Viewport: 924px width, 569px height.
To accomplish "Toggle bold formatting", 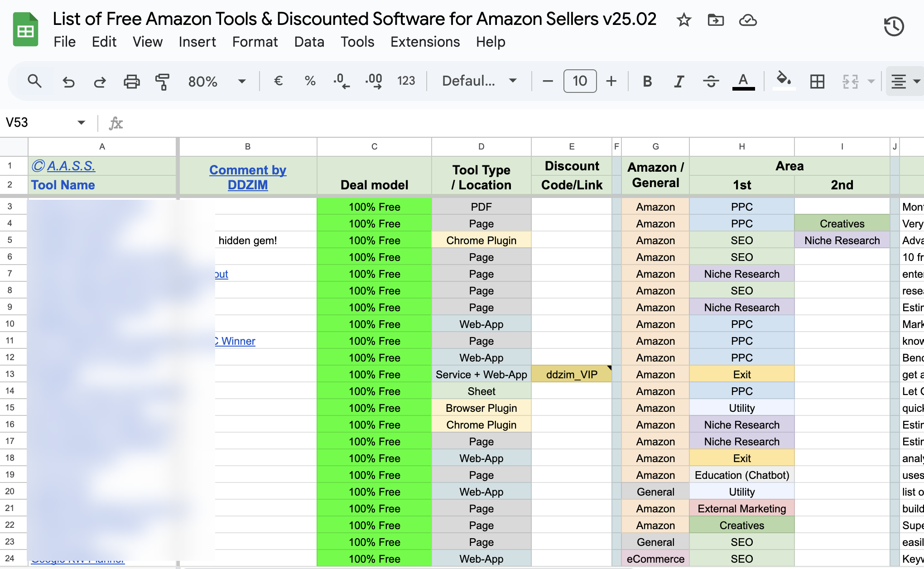I will (x=647, y=82).
